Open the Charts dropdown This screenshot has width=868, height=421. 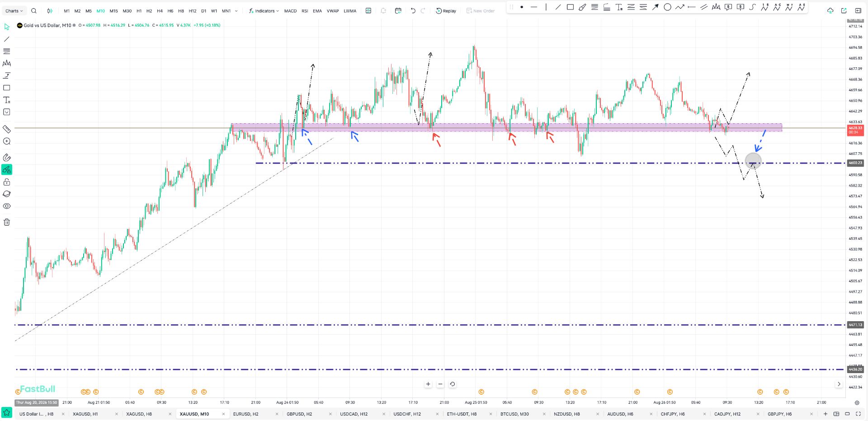(14, 11)
